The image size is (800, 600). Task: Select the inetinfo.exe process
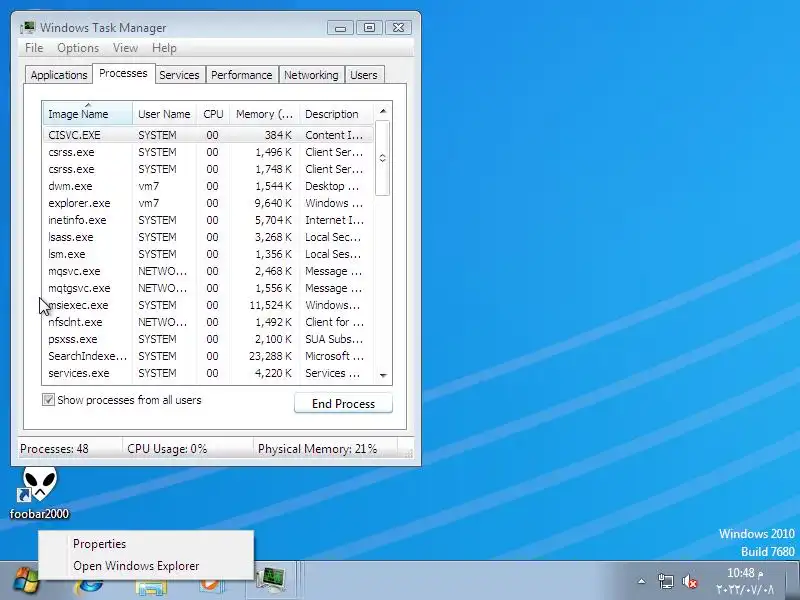[208, 220]
